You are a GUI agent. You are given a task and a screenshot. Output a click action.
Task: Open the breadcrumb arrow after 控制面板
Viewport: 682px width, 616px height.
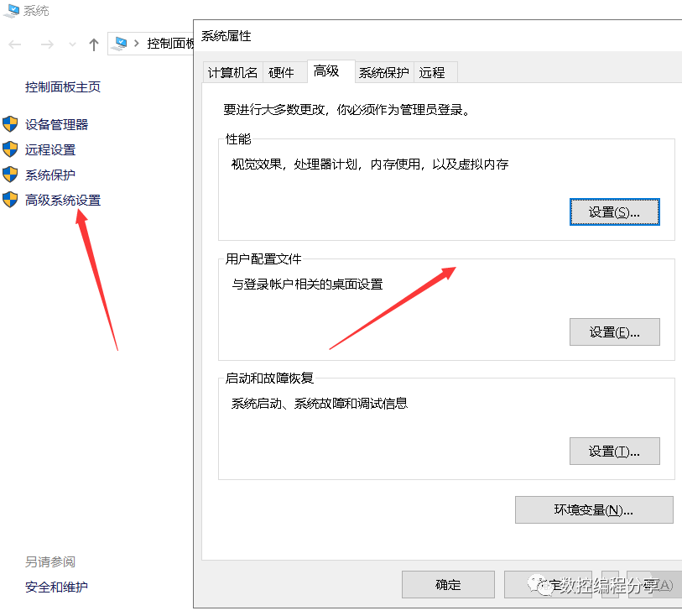[x=190, y=44]
